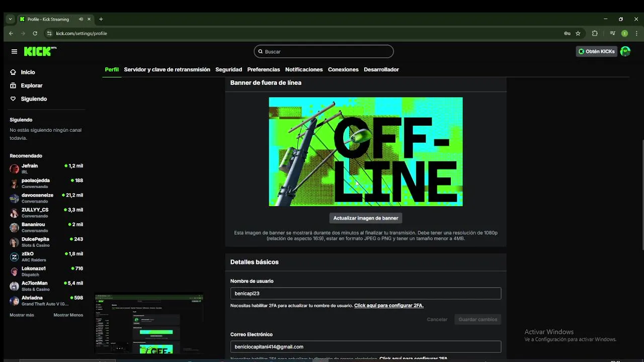
Task: Click the 'Detalles básicos' heading
Action: pyautogui.click(x=254, y=262)
